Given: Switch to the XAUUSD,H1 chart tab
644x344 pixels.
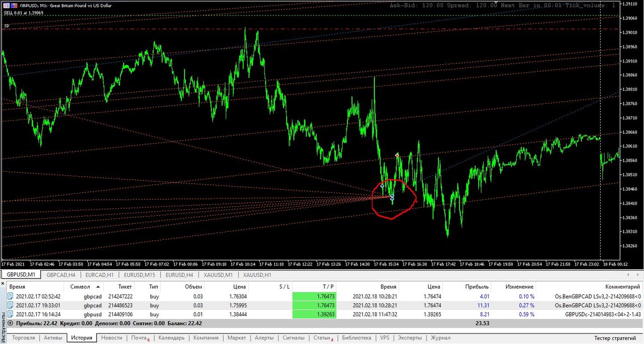Looking at the screenshot, I should coord(257,275).
